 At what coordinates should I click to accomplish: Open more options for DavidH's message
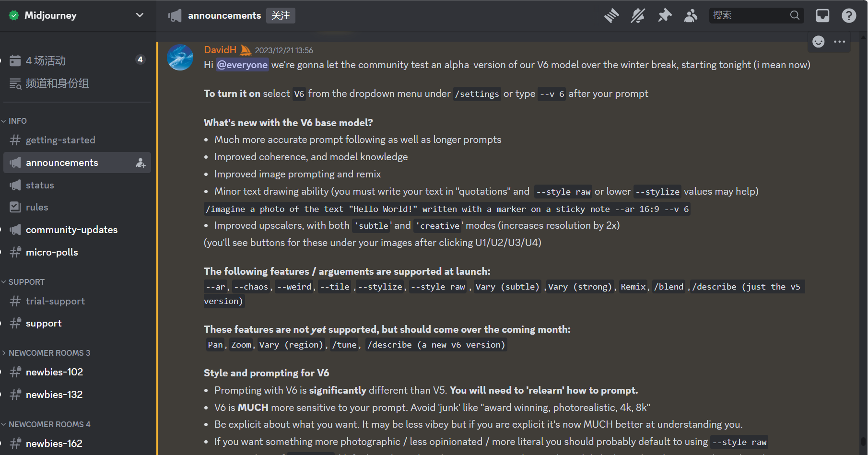click(x=840, y=42)
